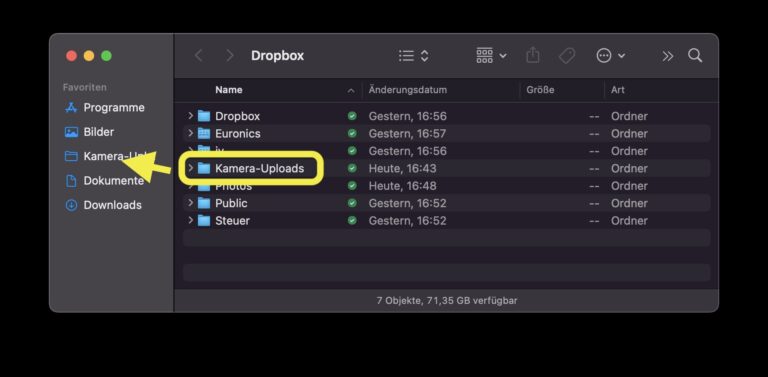Toggle sort direction arrow in Name column
Image resolution: width=768 pixels, height=377 pixels.
coord(351,91)
